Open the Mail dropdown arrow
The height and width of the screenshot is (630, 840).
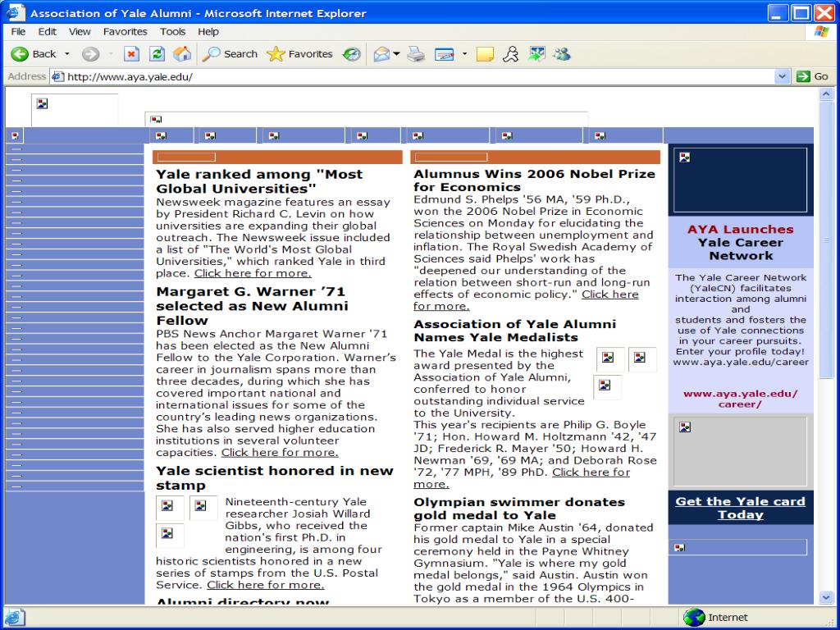[x=396, y=54]
